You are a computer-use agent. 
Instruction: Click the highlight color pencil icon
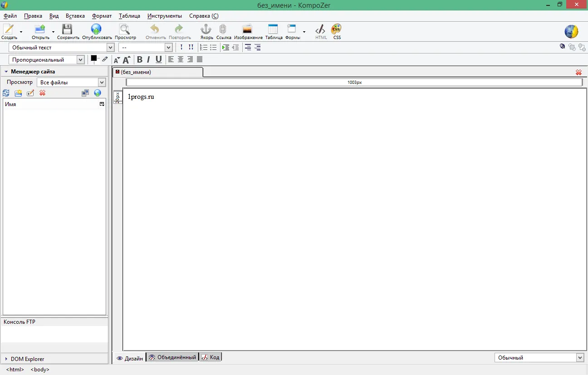[105, 58]
